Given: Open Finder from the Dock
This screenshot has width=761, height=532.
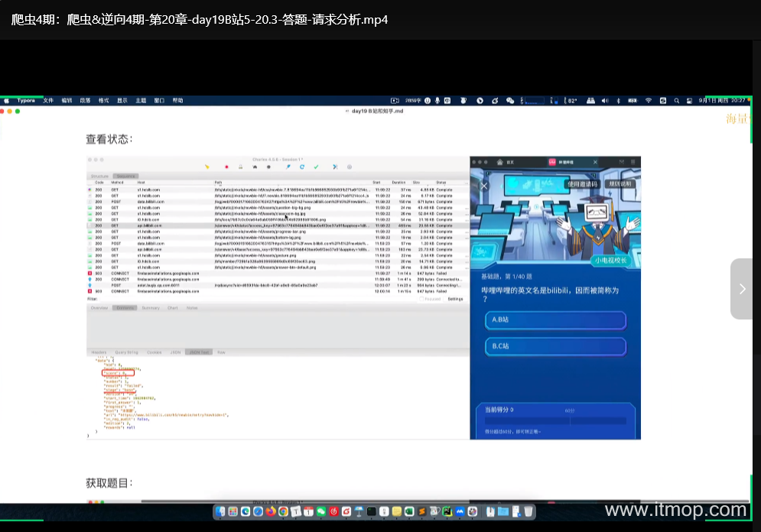Looking at the screenshot, I should [x=221, y=511].
